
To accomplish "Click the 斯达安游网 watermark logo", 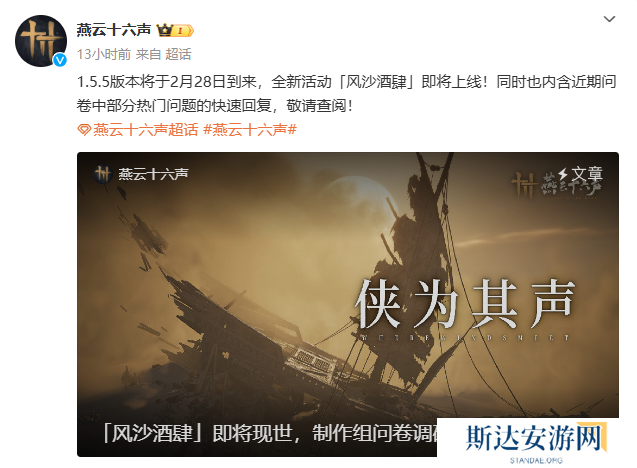I will (x=536, y=438).
